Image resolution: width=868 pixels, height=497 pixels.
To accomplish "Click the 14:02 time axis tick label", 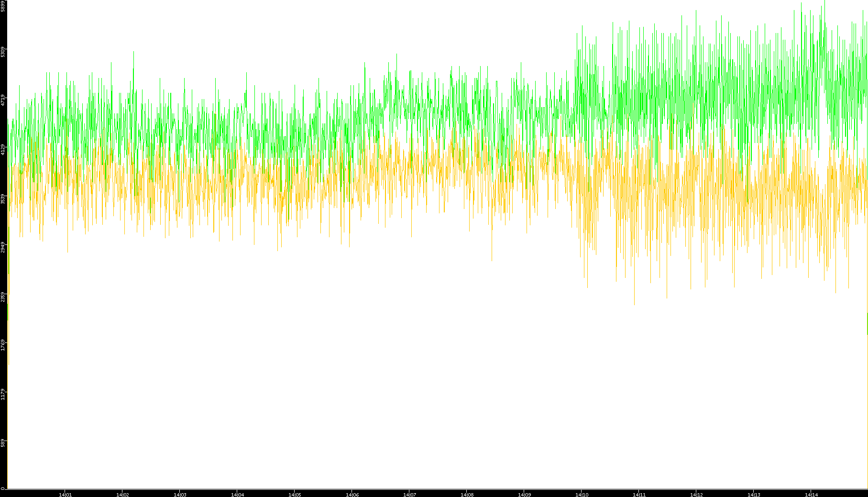I will click(x=122, y=495).
